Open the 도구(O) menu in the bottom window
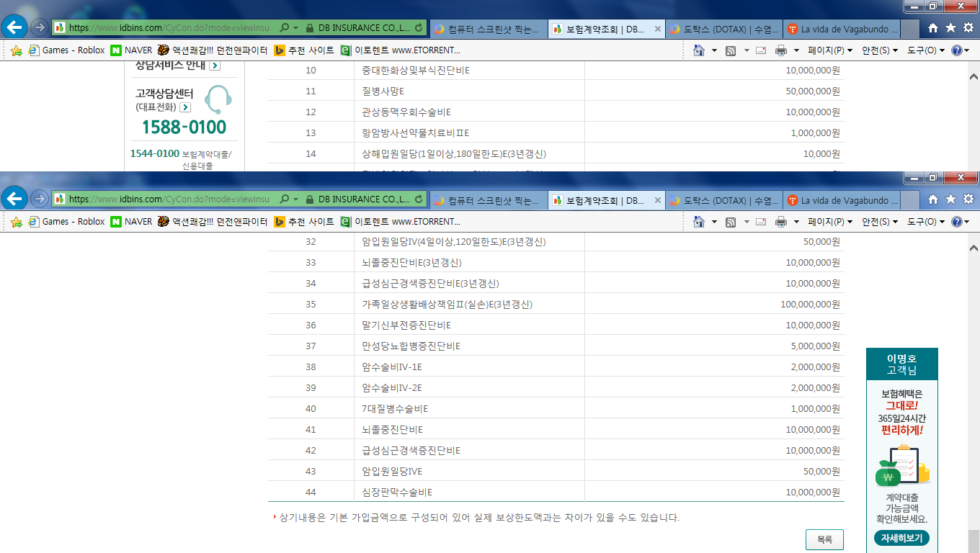 (x=926, y=222)
